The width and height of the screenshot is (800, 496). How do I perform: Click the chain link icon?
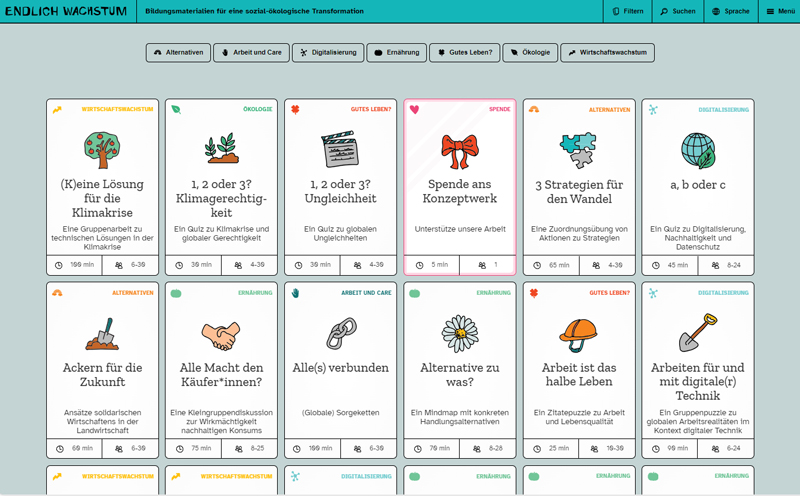point(340,333)
